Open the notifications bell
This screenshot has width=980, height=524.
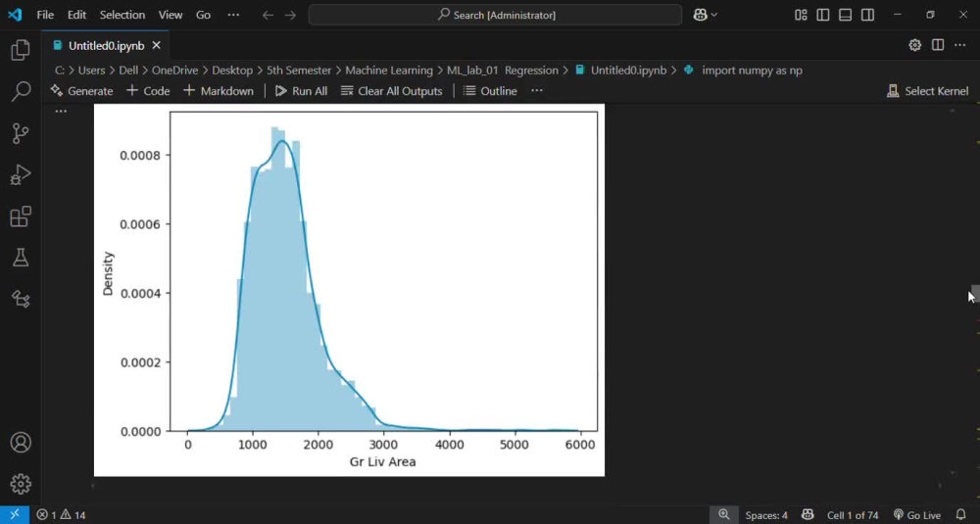coord(961,514)
